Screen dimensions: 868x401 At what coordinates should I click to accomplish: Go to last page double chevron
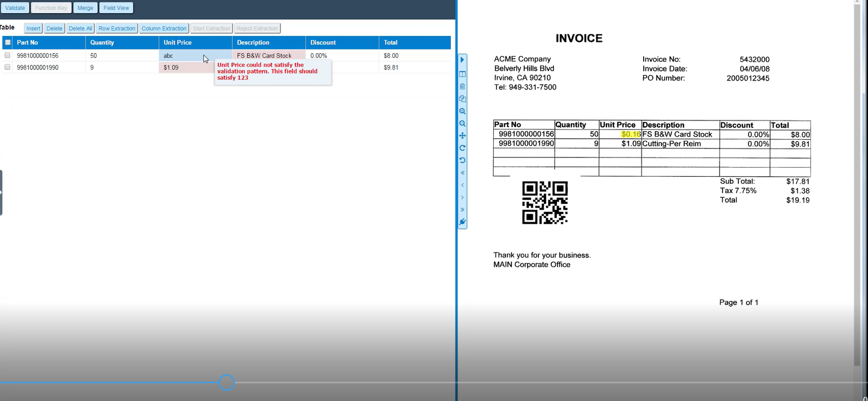(x=462, y=210)
